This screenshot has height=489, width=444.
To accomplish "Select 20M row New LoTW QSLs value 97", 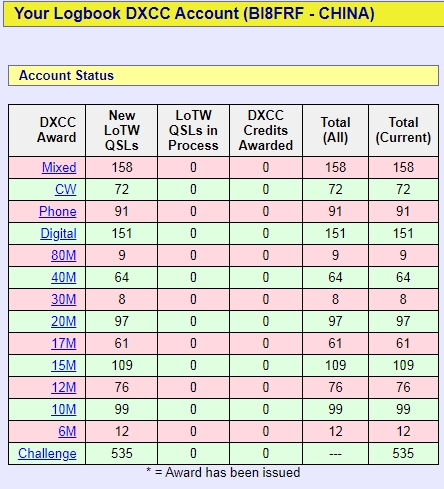I will coord(122,321).
